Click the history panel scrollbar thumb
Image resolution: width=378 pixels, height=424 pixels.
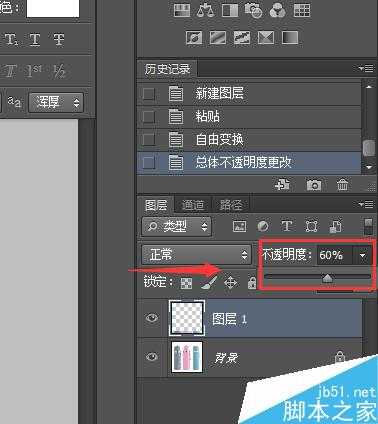click(x=369, y=148)
